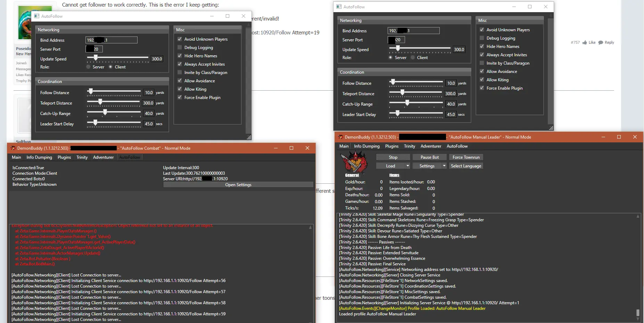This screenshot has width=644, height=323.
Task: Toggle Invite by Class/Paragon in the right AutoFollow window
Action: 482,63
